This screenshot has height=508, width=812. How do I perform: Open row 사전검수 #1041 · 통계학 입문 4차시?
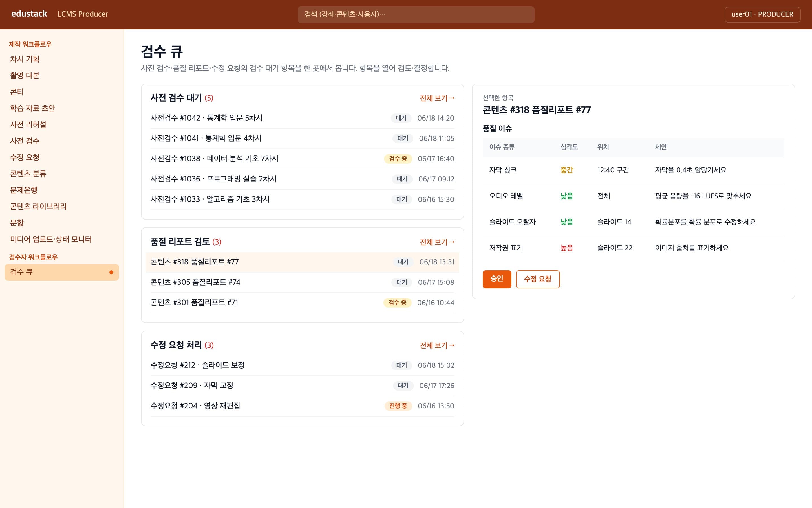pyautogui.click(x=302, y=138)
